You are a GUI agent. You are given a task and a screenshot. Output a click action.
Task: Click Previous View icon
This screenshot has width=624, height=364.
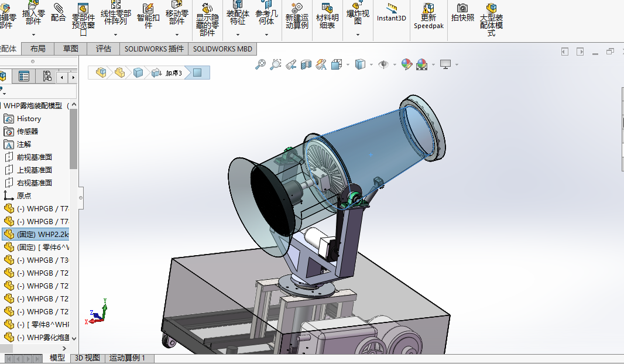[x=291, y=64]
